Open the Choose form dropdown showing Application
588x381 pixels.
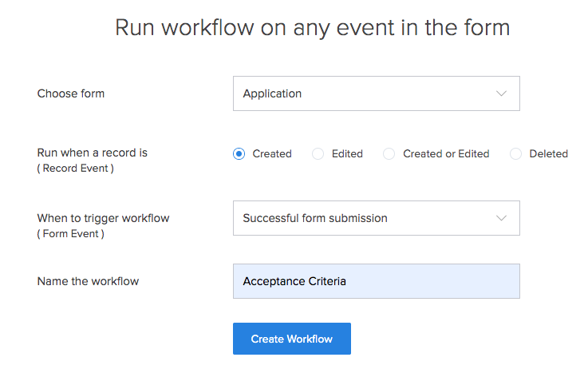pos(376,93)
